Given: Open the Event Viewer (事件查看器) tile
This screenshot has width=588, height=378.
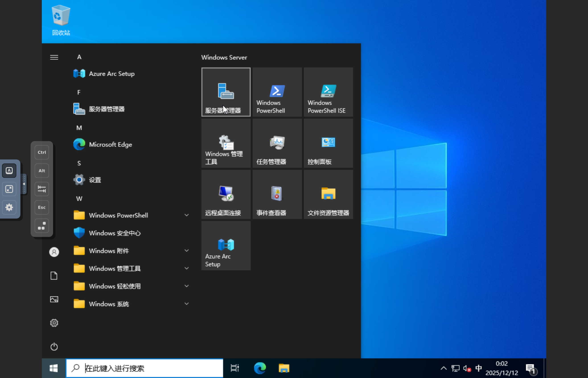Looking at the screenshot, I should (277, 194).
